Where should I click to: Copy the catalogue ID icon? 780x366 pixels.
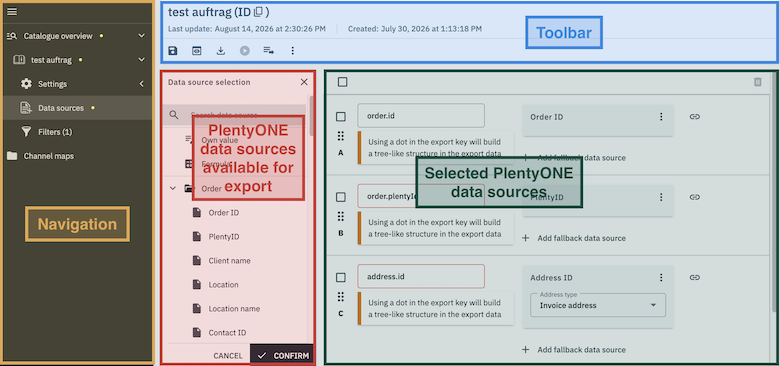pos(258,12)
